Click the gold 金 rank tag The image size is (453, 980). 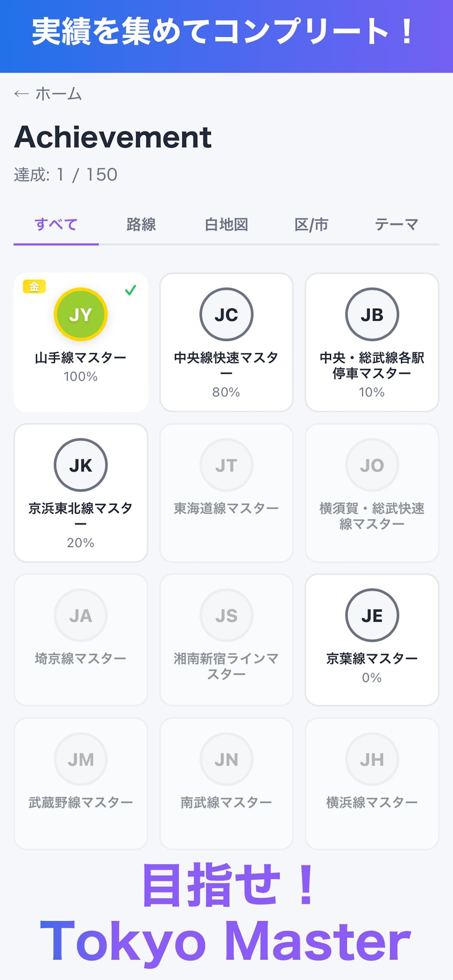pos(34,286)
